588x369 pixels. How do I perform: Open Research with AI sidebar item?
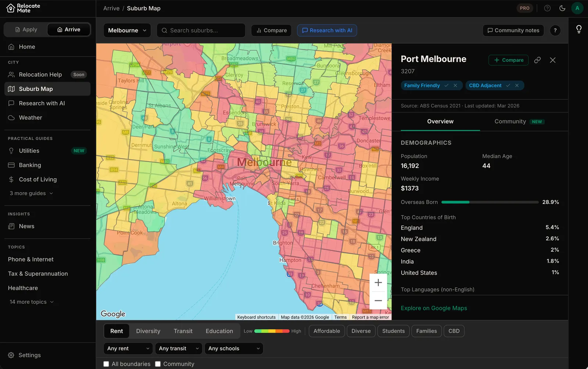point(47,103)
